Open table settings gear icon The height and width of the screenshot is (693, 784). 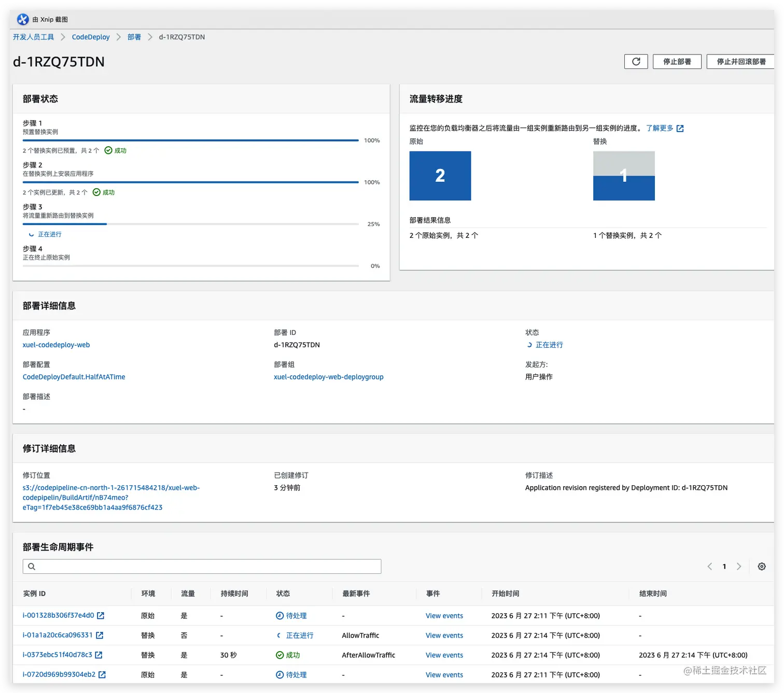(x=762, y=567)
